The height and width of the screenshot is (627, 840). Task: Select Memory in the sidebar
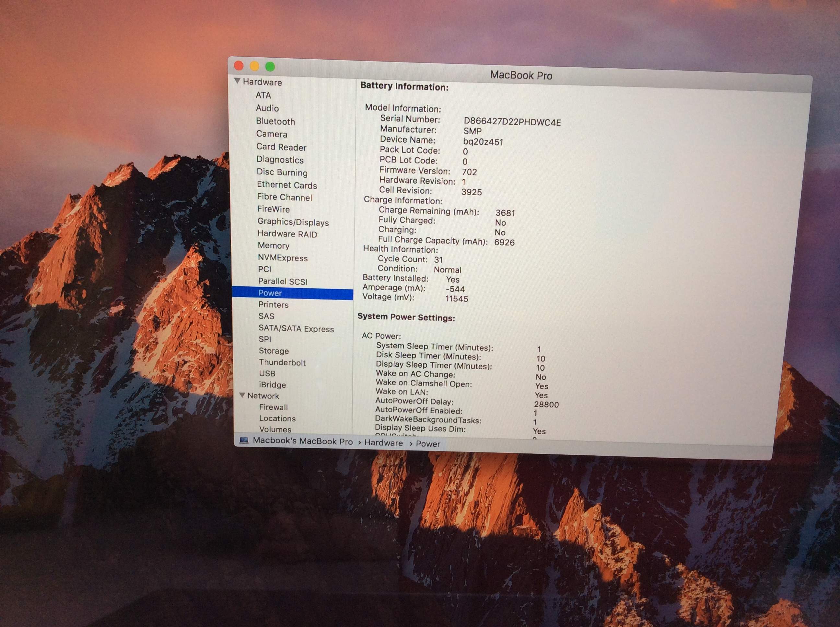pyautogui.click(x=274, y=245)
